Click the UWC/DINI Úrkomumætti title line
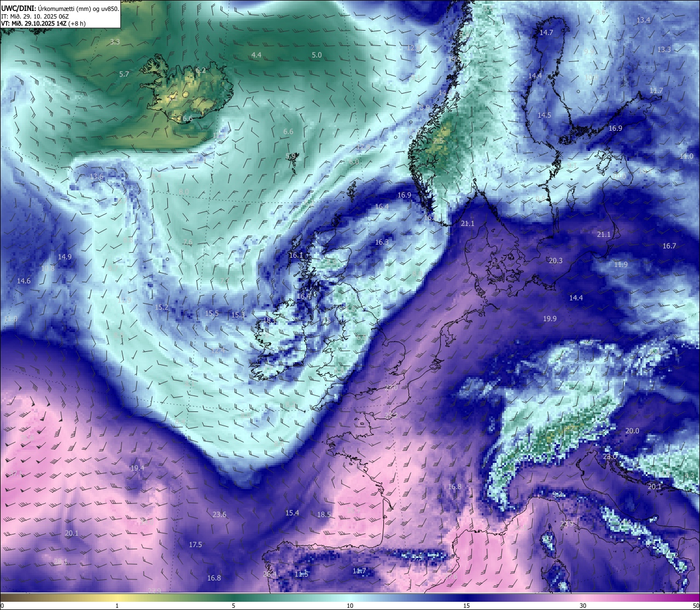The height and width of the screenshot is (610, 700). (60, 9)
